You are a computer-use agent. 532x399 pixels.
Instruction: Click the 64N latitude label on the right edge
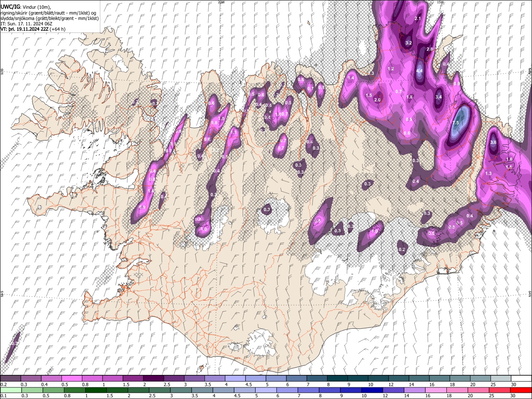coord(530,294)
